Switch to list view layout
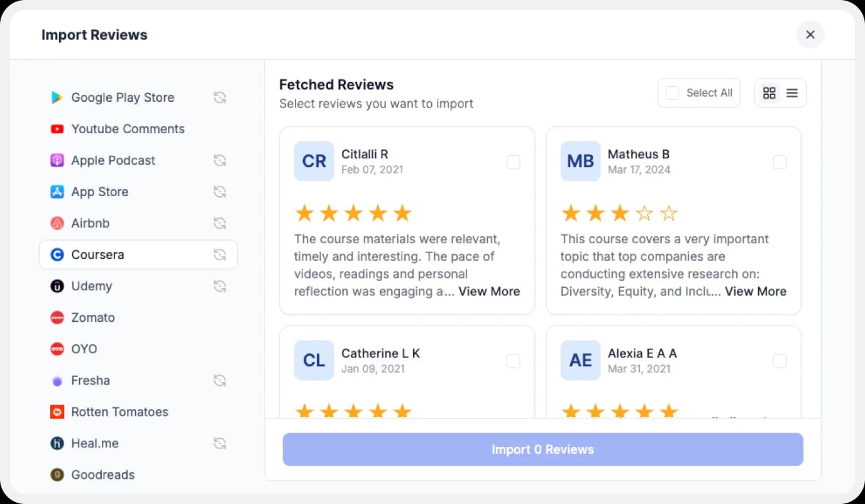Screen dimensions: 865x504 pos(791,92)
